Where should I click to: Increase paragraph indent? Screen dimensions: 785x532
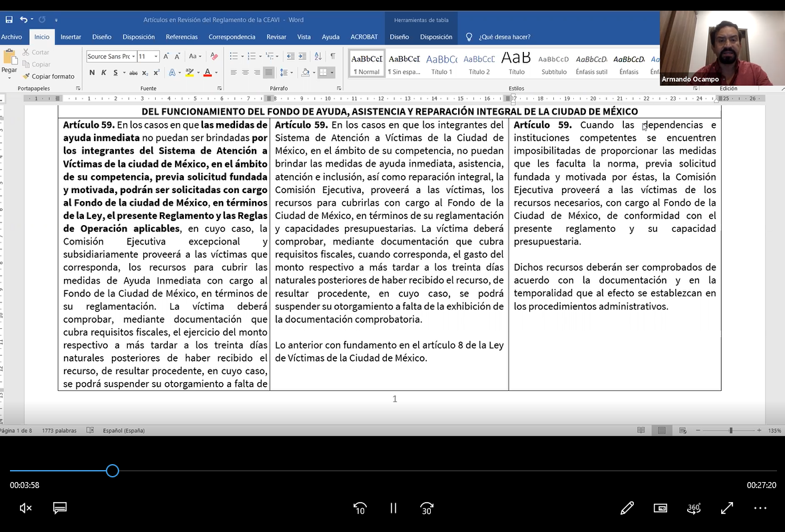(x=302, y=57)
